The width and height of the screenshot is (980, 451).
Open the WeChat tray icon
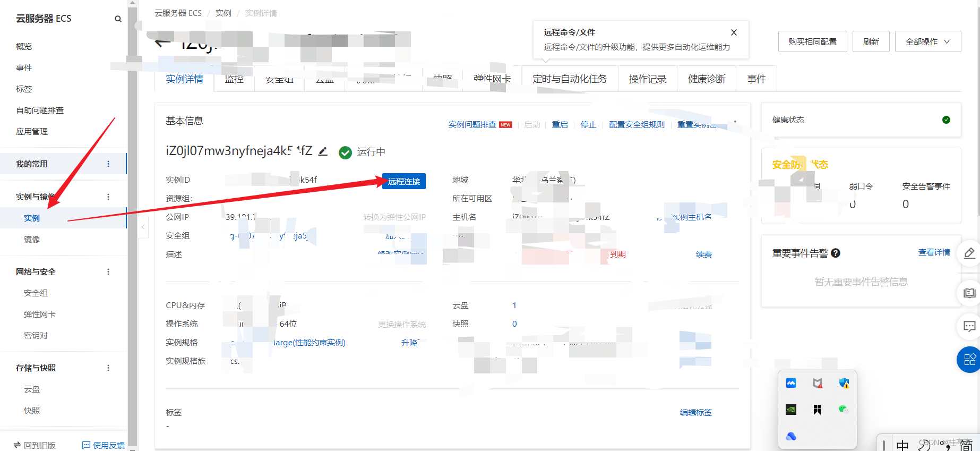tap(843, 409)
